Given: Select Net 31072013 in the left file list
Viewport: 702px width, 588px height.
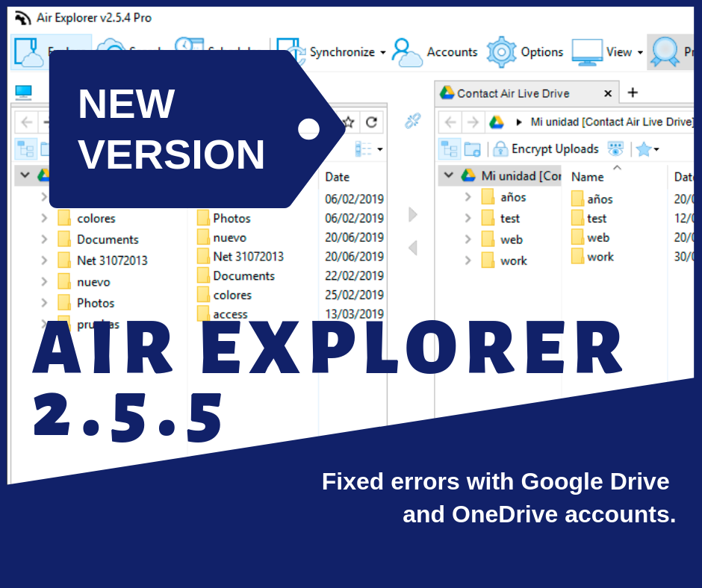Looking at the screenshot, I should pos(240,257).
